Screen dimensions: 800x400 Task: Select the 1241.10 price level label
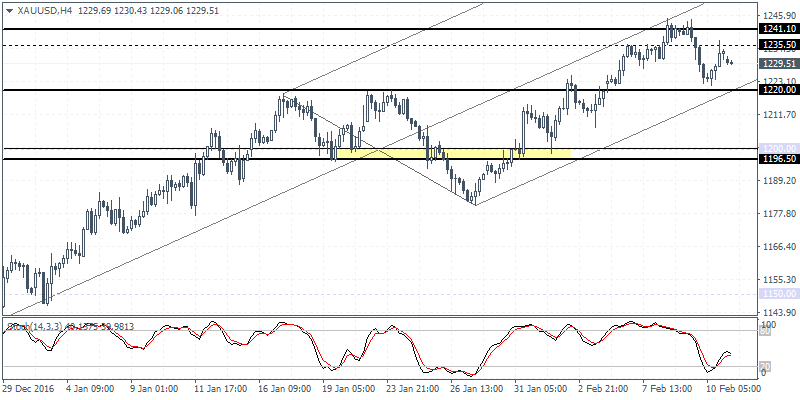click(777, 31)
